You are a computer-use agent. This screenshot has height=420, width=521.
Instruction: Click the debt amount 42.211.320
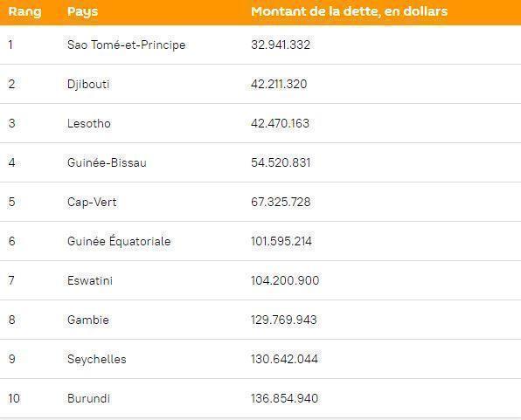point(279,84)
